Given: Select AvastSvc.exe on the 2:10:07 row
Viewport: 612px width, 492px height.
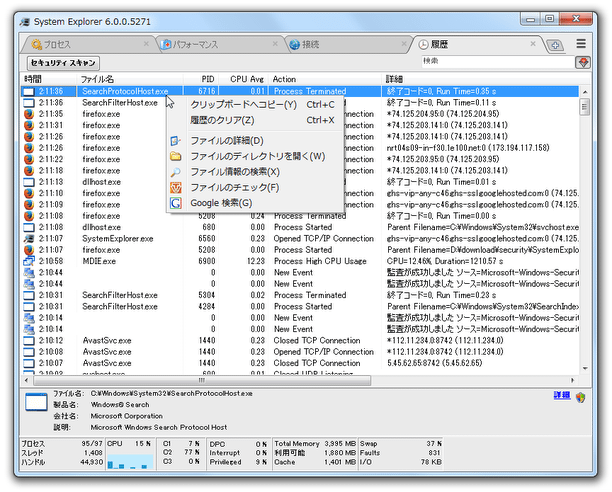Looking at the screenshot, I should 107,363.
